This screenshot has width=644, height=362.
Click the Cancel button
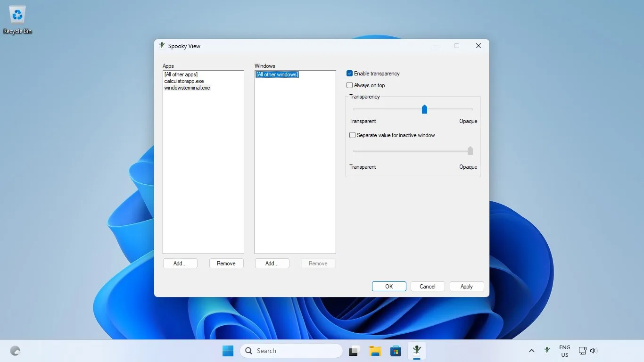pos(428,287)
